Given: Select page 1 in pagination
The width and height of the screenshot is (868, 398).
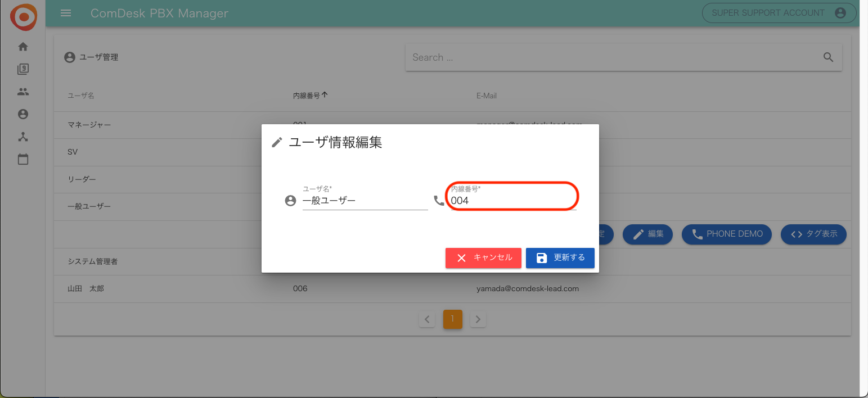Looking at the screenshot, I should pyautogui.click(x=452, y=319).
